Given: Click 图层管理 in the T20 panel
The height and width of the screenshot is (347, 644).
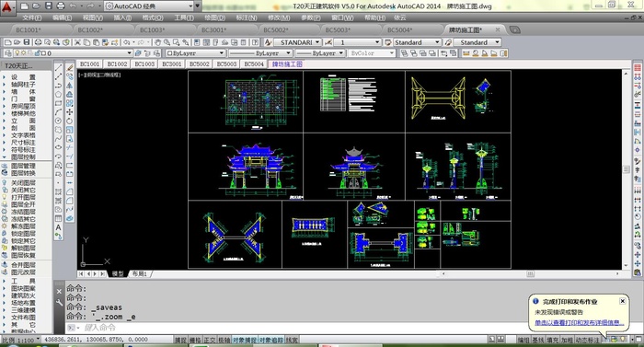Looking at the screenshot, I should 23,166.
